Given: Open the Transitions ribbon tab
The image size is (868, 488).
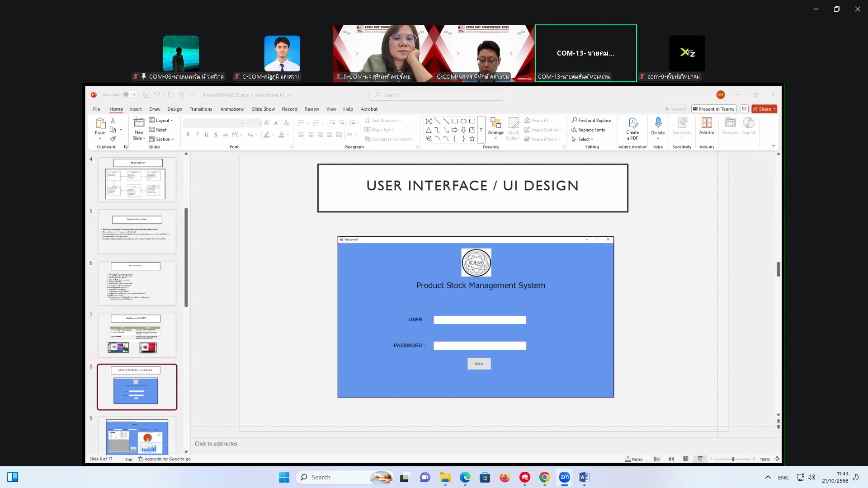Looking at the screenshot, I should pyautogui.click(x=201, y=109).
